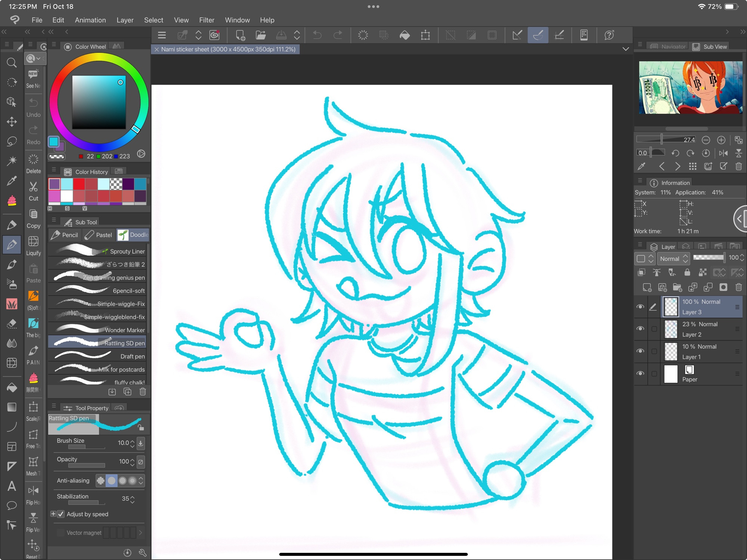Hide Layer 1 with its eye icon

pyautogui.click(x=640, y=351)
